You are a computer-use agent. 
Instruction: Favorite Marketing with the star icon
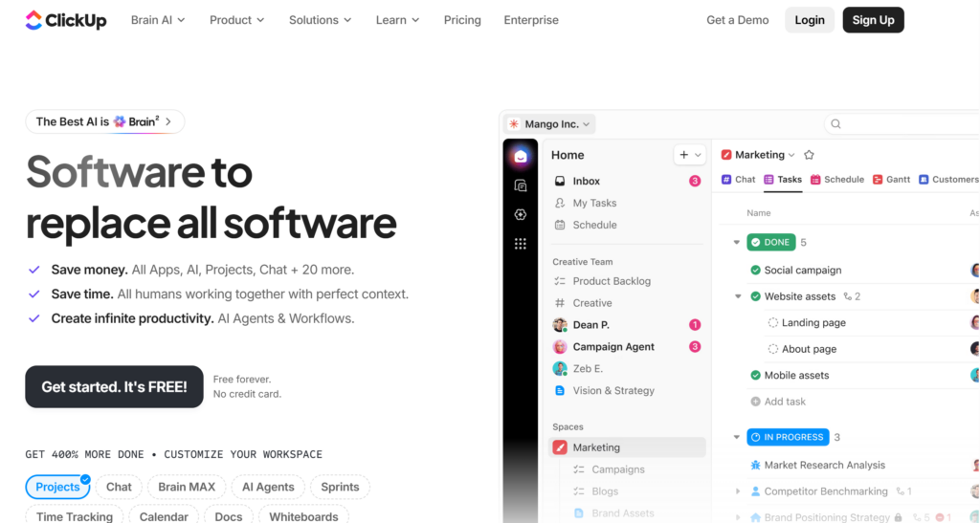(810, 155)
